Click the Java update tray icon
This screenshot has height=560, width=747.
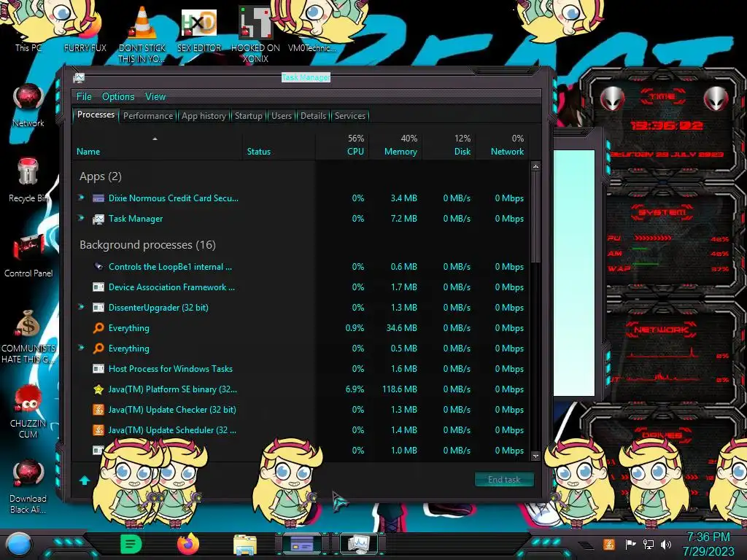[609, 544]
